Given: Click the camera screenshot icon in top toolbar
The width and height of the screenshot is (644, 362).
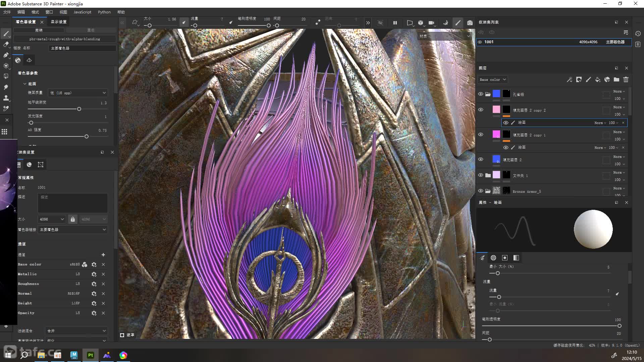Looking at the screenshot, I should click(470, 23).
